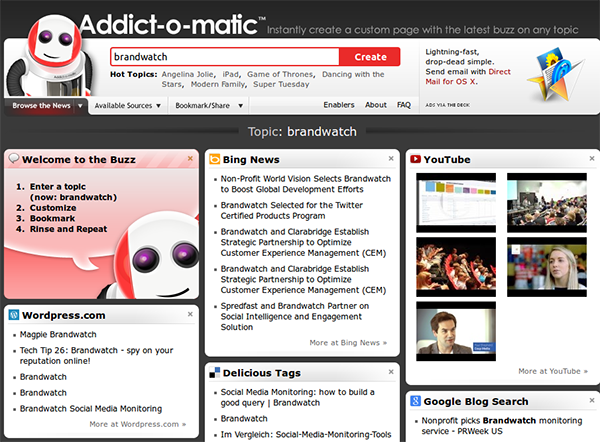Screen dimensions: 600x442
Task: Click the Delicious Tags panel icon
Action: 214,373
